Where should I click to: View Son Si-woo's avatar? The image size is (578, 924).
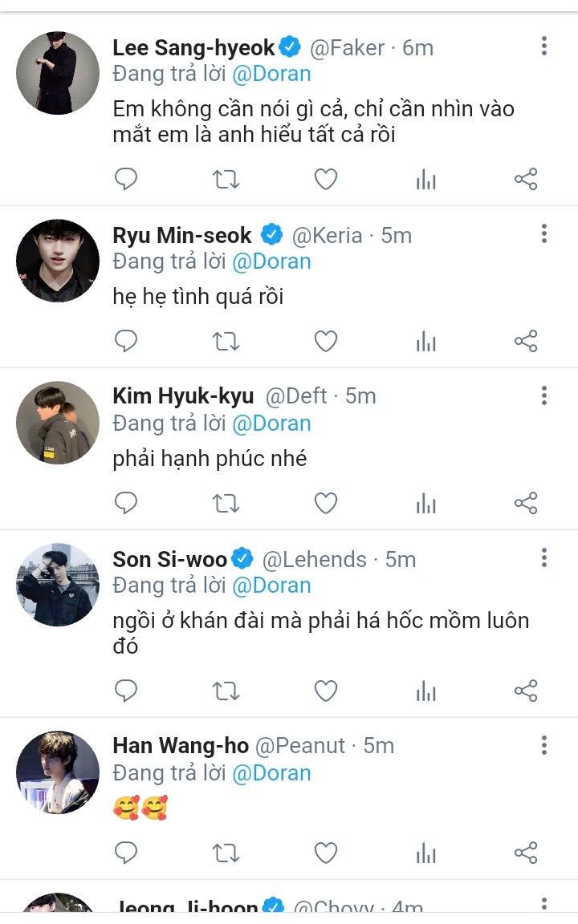coord(58,585)
